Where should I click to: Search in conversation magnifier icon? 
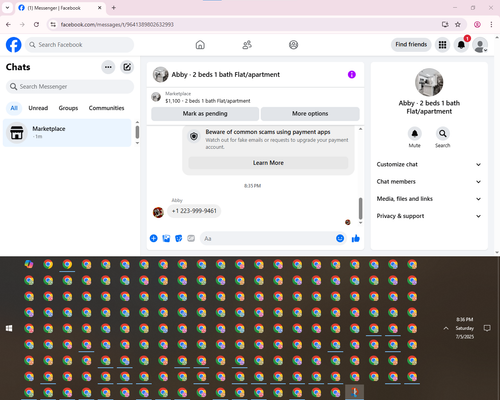pyautogui.click(x=442, y=134)
